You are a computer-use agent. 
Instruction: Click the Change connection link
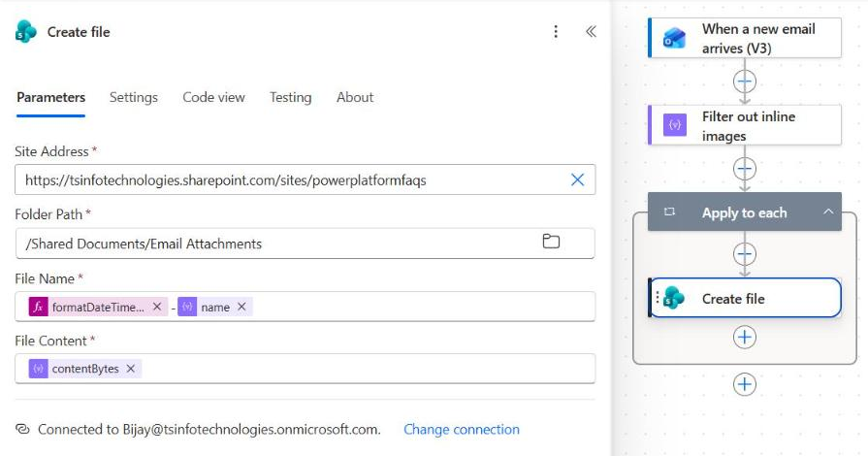pyautogui.click(x=461, y=430)
